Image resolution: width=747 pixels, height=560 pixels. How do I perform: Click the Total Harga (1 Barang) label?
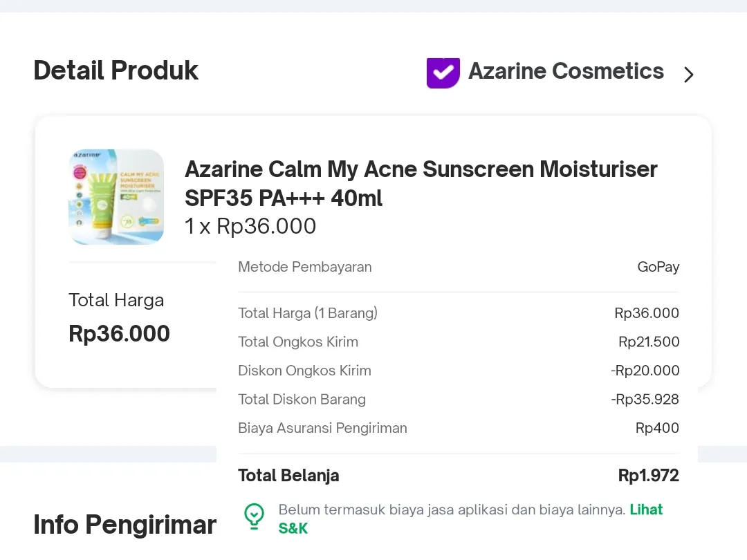pos(308,313)
